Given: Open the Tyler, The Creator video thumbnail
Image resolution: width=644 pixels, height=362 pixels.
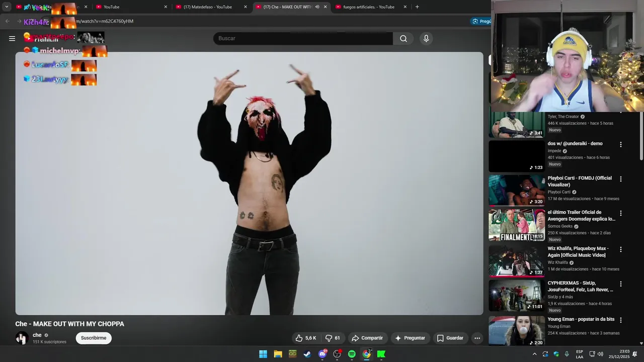Looking at the screenshot, I should point(517,124).
